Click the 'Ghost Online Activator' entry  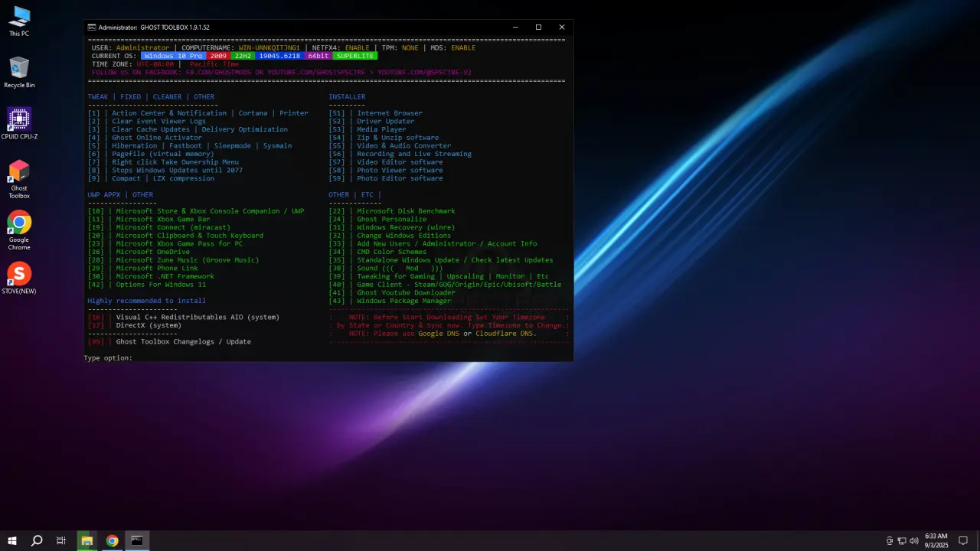145,138
